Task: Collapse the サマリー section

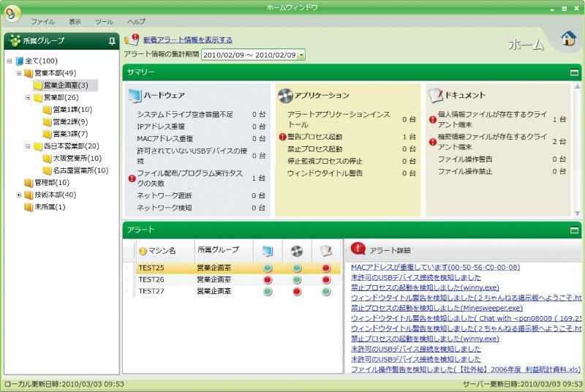Action: 574,72
